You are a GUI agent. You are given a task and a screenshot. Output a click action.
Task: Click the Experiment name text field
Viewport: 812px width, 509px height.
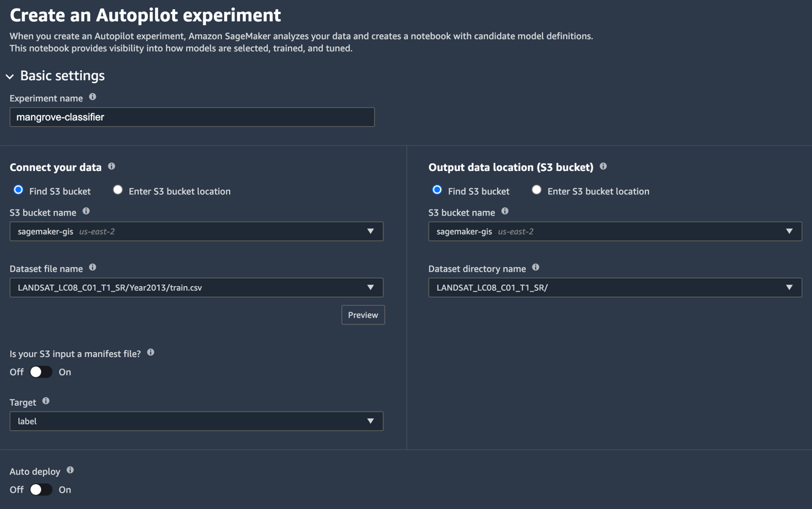coord(192,117)
